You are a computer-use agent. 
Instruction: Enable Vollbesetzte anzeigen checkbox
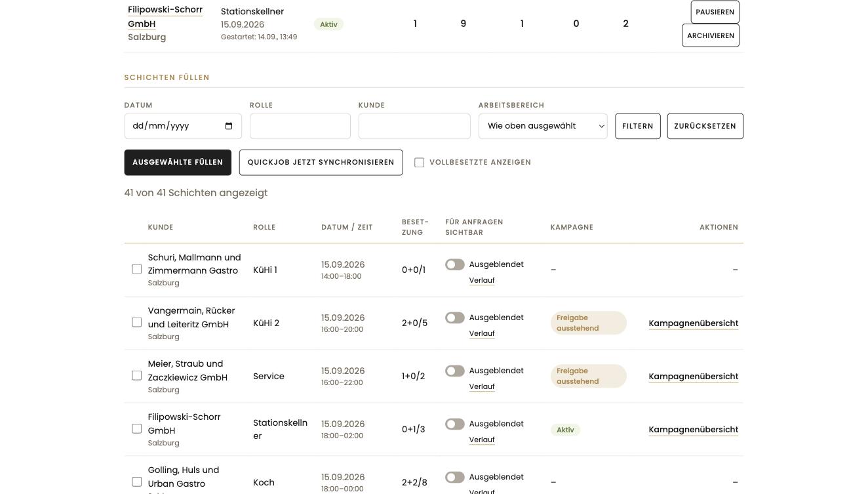(419, 162)
